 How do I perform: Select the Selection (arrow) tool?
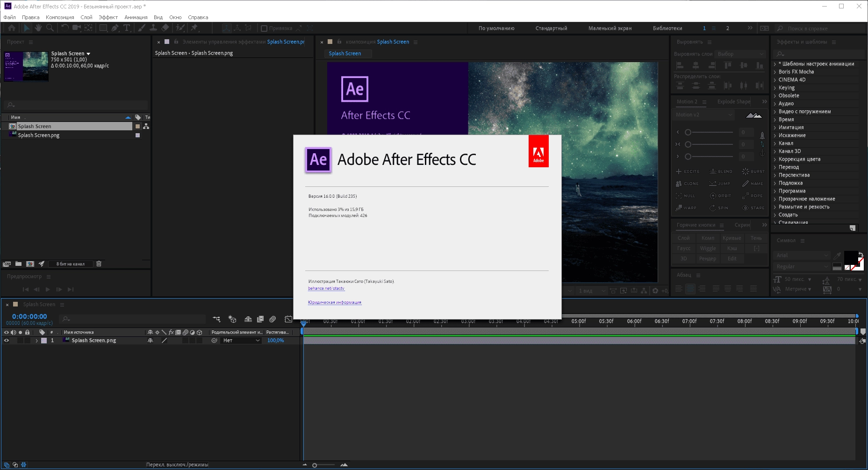click(x=27, y=28)
